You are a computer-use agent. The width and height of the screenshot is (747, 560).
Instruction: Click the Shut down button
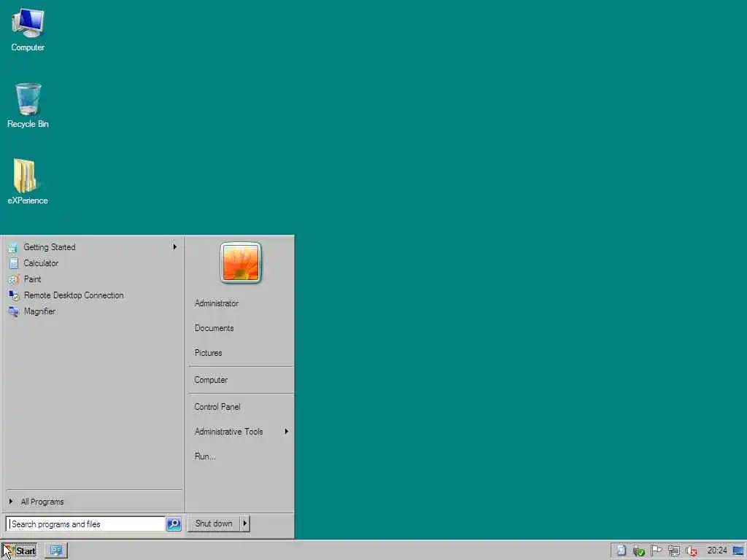pyautogui.click(x=214, y=524)
